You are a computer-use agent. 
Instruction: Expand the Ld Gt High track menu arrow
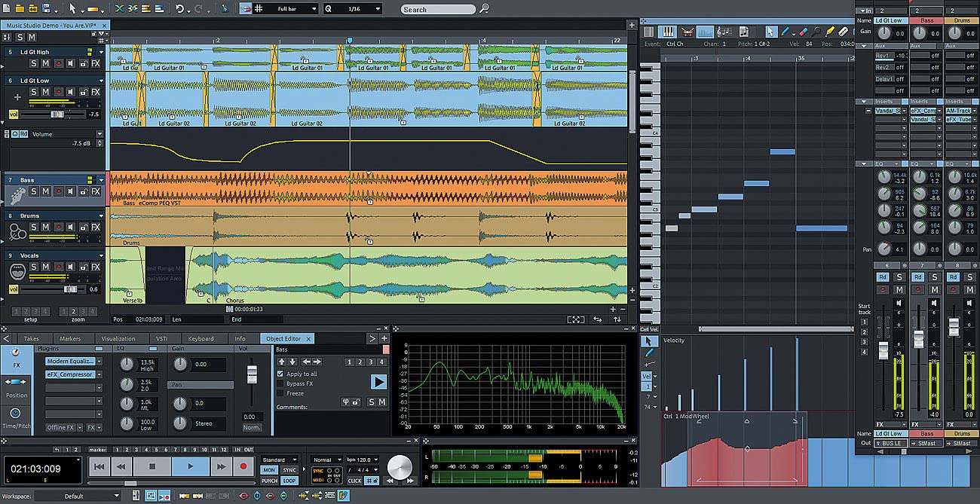101,52
